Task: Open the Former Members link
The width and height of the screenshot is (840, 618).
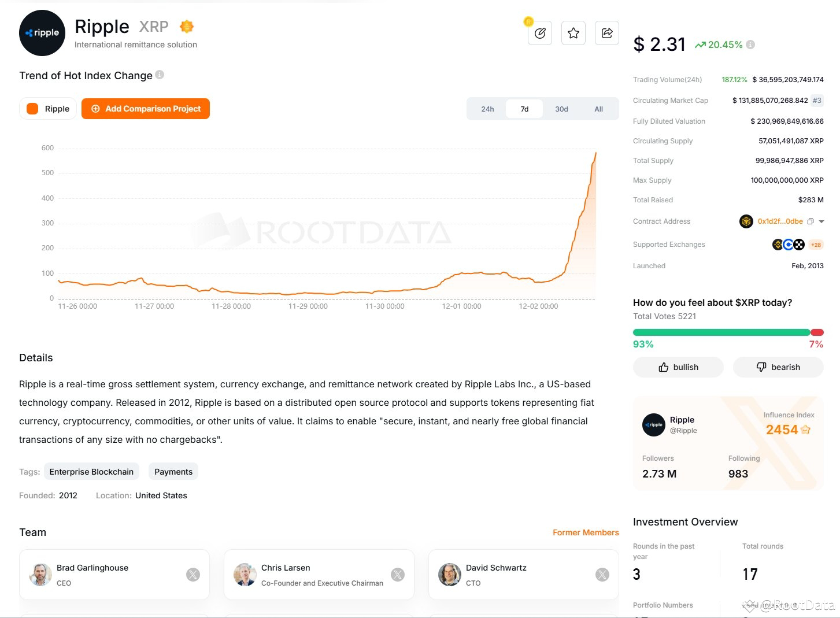Action: [x=585, y=532]
